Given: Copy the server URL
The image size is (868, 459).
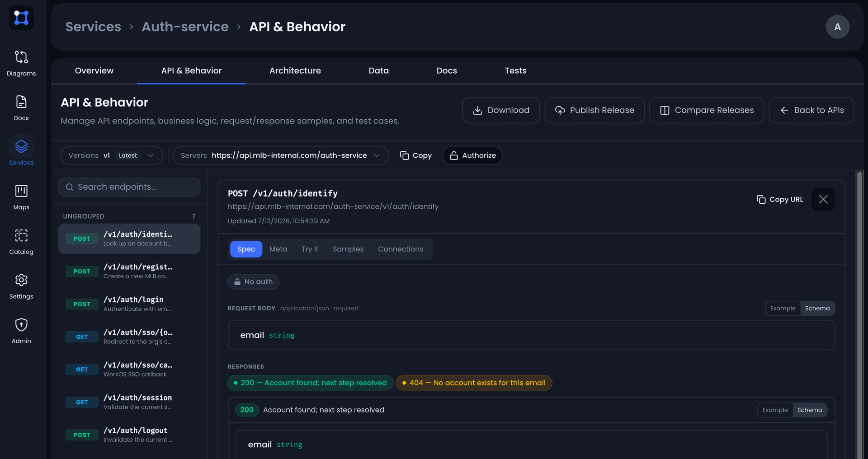Looking at the screenshot, I should click(x=416, y=155).
